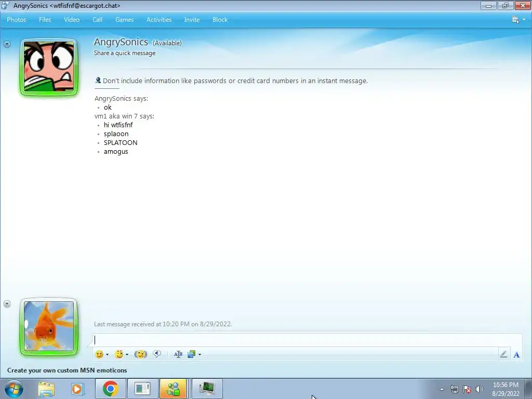Open the monitor app icon on taskbar
Screen dimensions: 532x399
pos(207,389)
